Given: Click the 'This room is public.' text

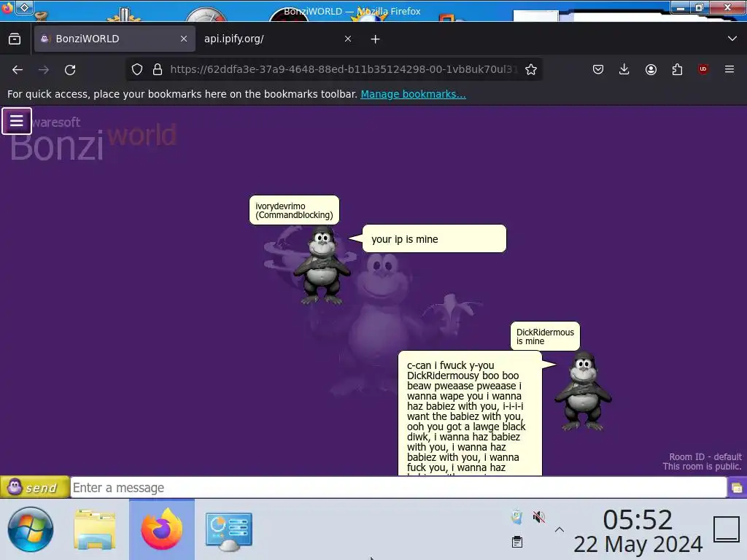Looking at the screenshot, I should tap(702, 467).
